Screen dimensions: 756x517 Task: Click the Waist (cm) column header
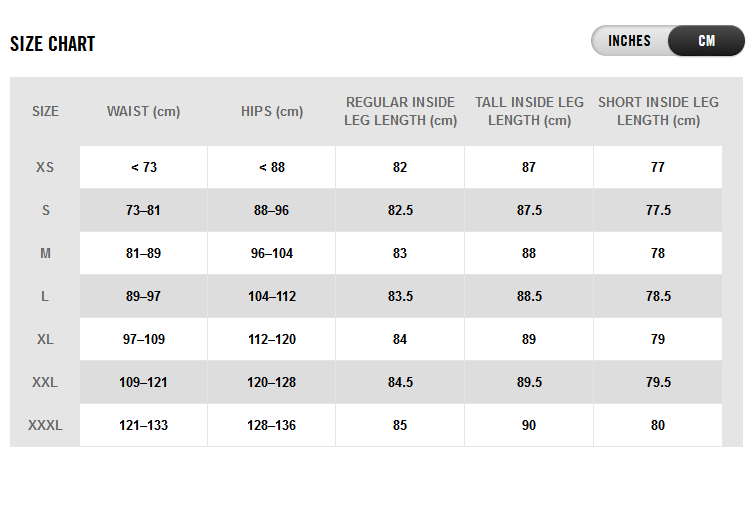pyautogui.click(x=144, y=112)
